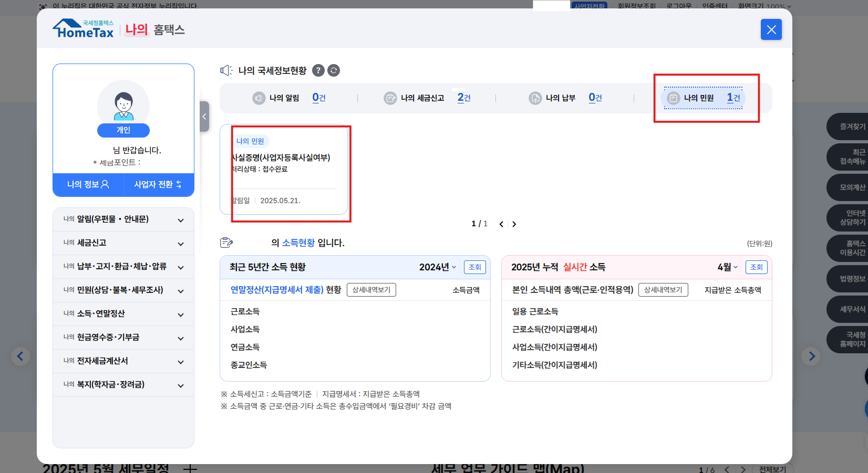Open the 나의 알림 0건 count
This screenshot has width=868, height=473.
pyautogui.click(x=319, y=98)
